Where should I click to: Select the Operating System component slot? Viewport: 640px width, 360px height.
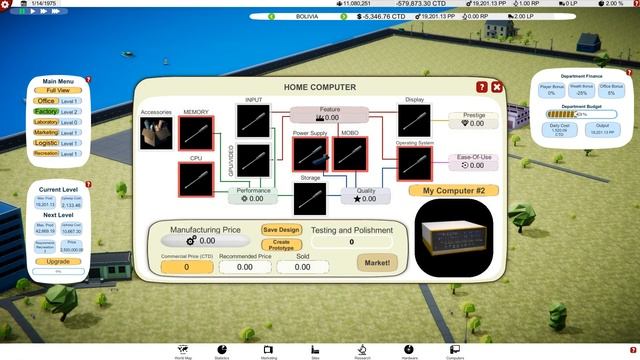(414, 164)
